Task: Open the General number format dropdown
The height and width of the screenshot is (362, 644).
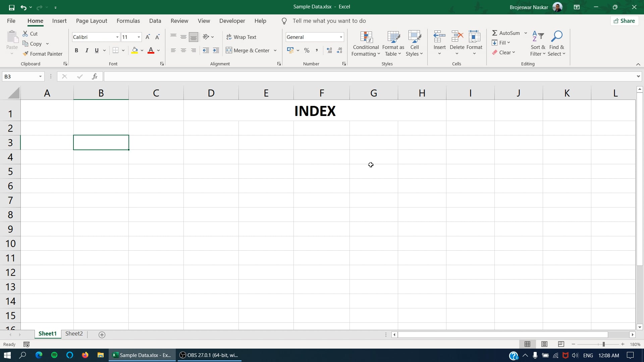Action: click(x=341, y=37)
